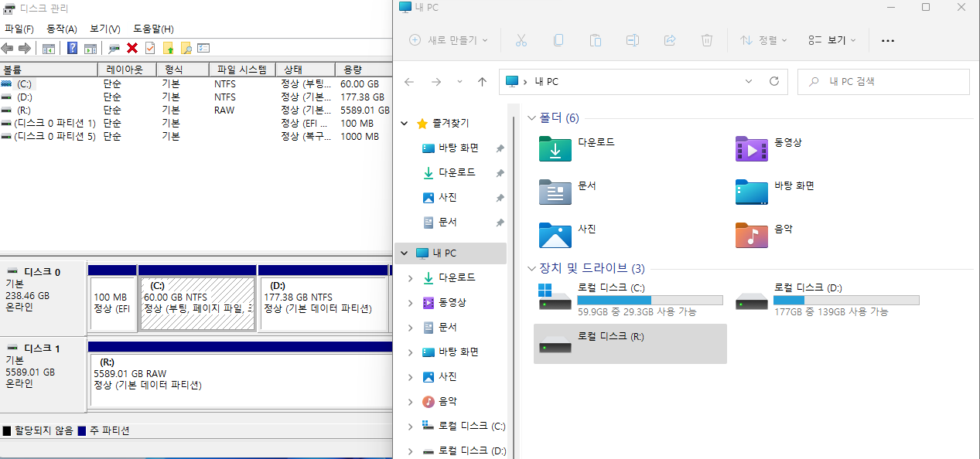The height and width of the screenshot is (459, 980).
Task: Click the document with checkmark toolbar icon
Action: point(150,48)
